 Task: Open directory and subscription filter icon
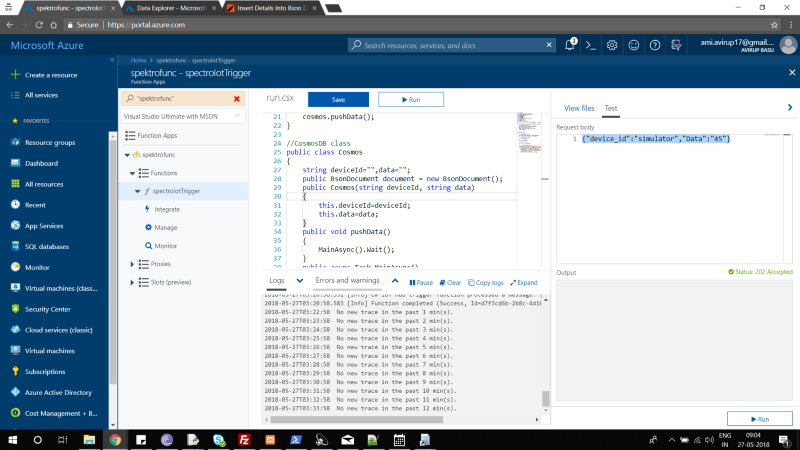coord(676,45)
